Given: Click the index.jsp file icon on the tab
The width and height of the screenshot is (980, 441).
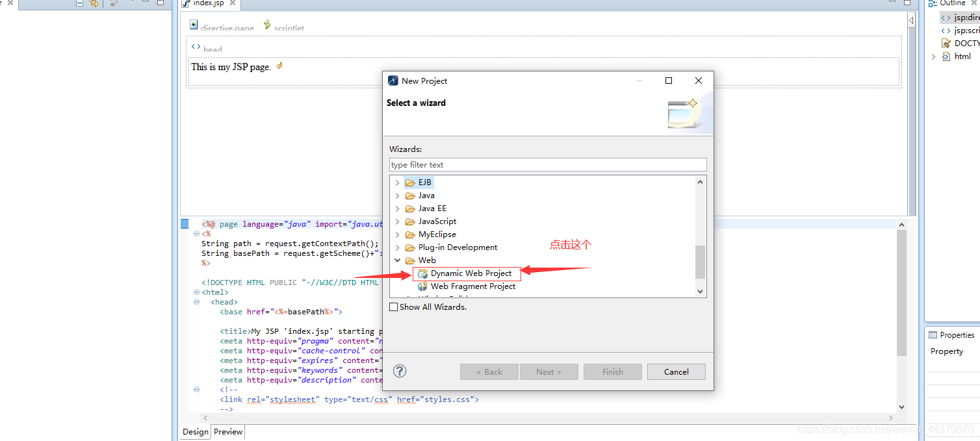Looking at the screenshot, I should pyautogui.click(x=187, y=3).
